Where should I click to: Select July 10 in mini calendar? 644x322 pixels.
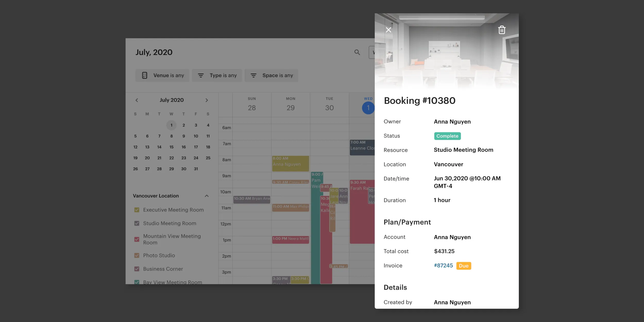click(196, 136)
